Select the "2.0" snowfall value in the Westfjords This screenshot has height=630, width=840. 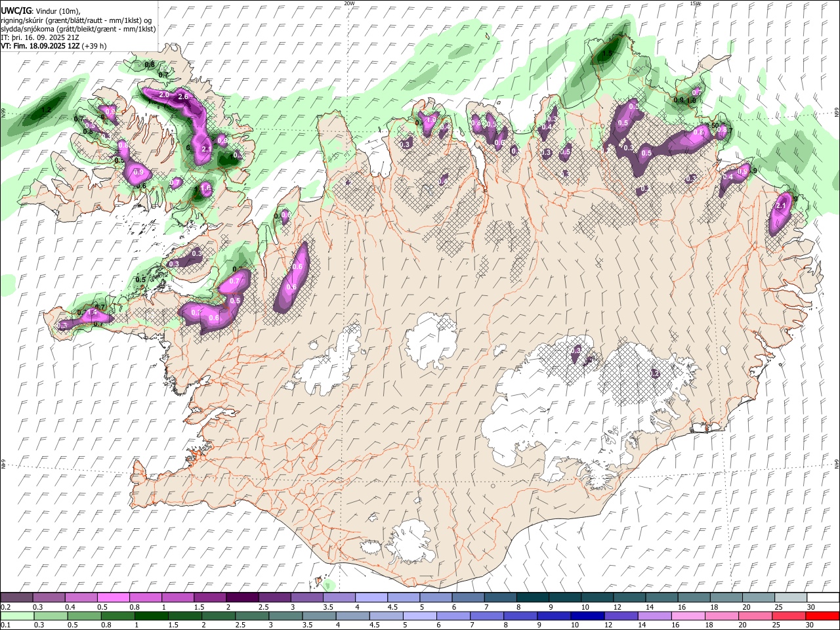point(164,95)
